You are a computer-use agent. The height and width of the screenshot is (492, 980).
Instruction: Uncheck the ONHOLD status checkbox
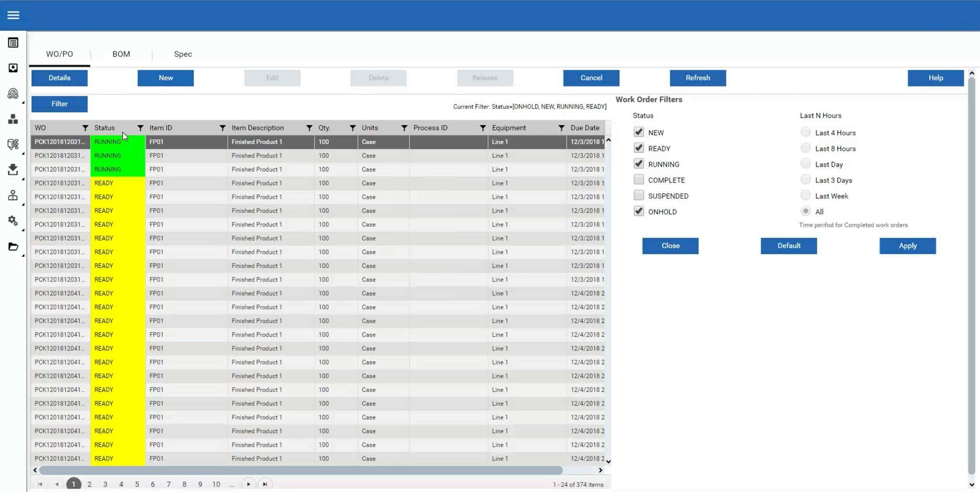639,212
